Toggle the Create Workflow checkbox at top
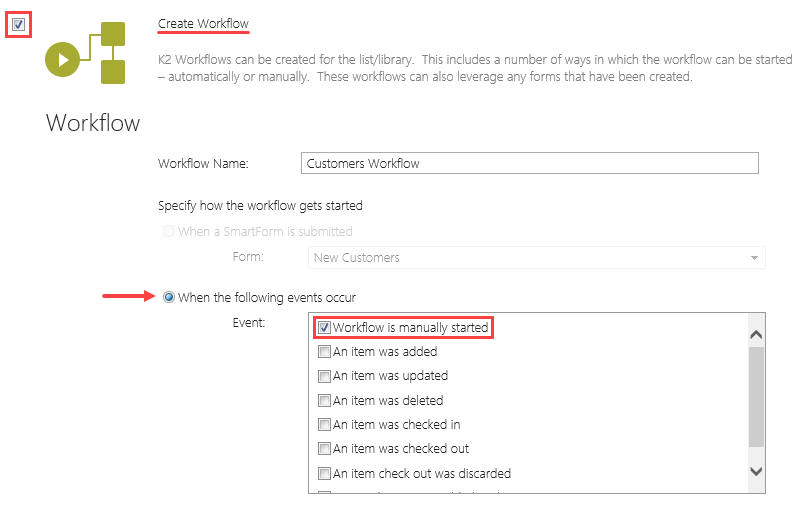 coord(18,24)
